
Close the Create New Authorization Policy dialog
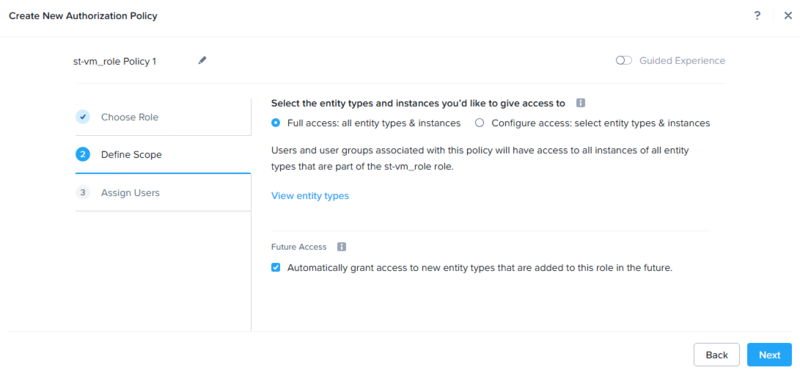tap(788, 15)
